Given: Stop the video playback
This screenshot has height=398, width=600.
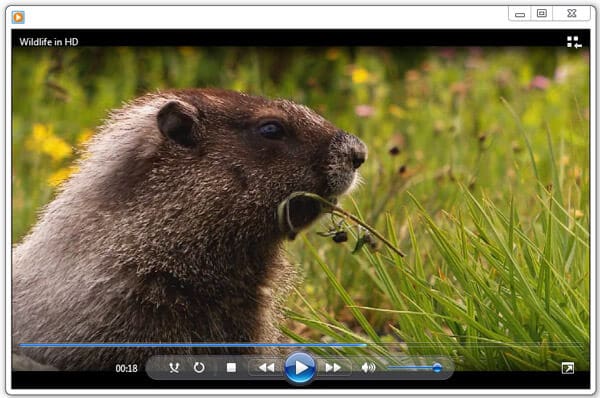Looking at the screenshot, I should point(231,368).
